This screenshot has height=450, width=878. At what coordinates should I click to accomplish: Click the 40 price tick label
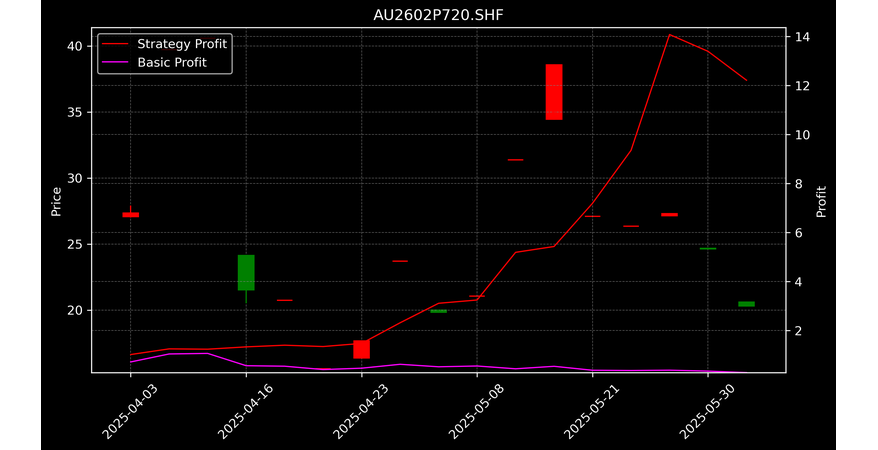tap(75, 46)
